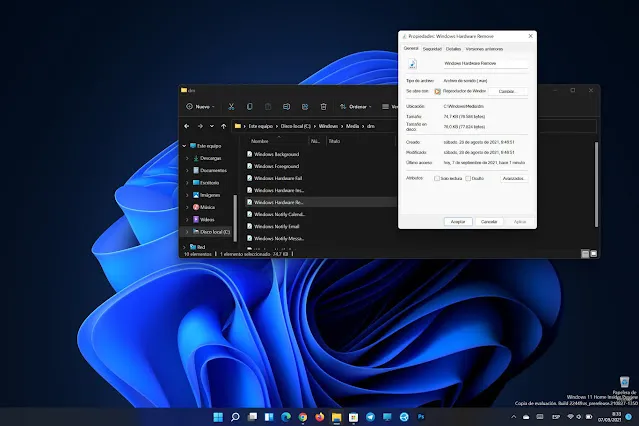Show hidden tray icons chevron

click(x=513, y=417)
